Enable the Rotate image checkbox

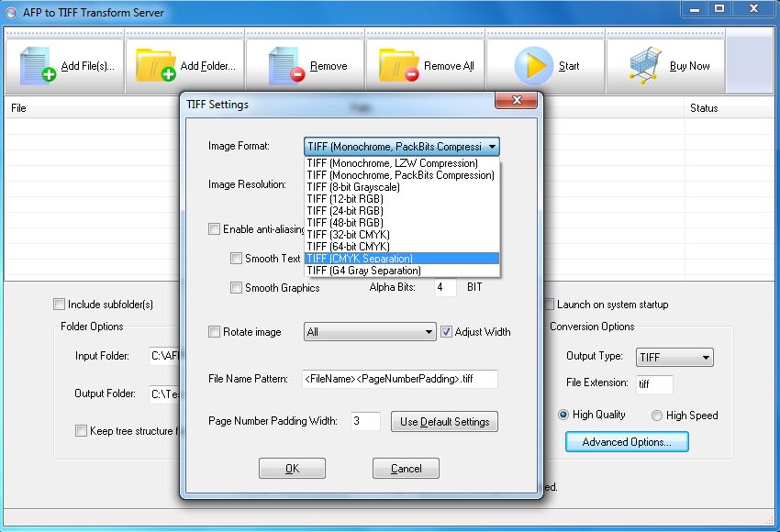(214, 332)
